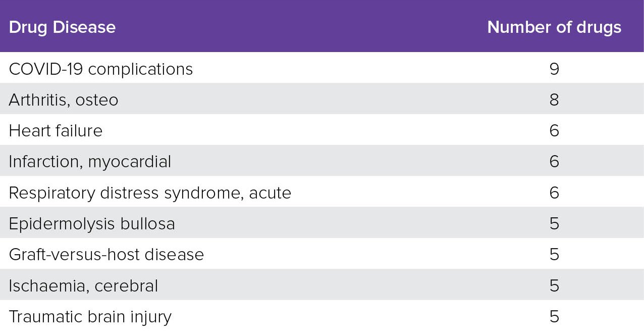
Task: Click the drug count in Heart failure row
Action: (554, 131)
